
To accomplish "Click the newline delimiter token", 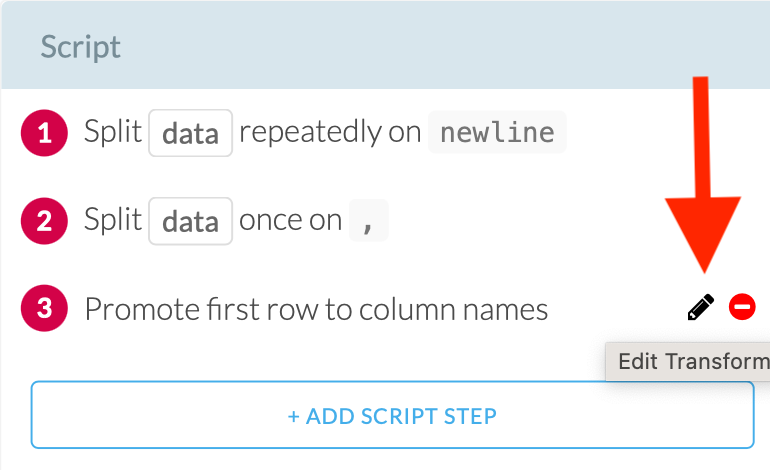I will click(x=497, y=133).
